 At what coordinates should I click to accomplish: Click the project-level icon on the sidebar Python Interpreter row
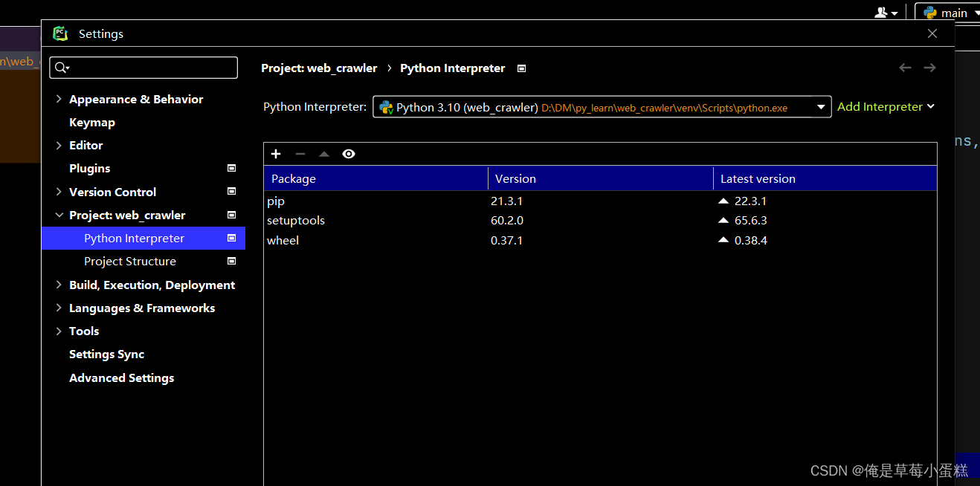pyautogui.click(x=231, y=239)
